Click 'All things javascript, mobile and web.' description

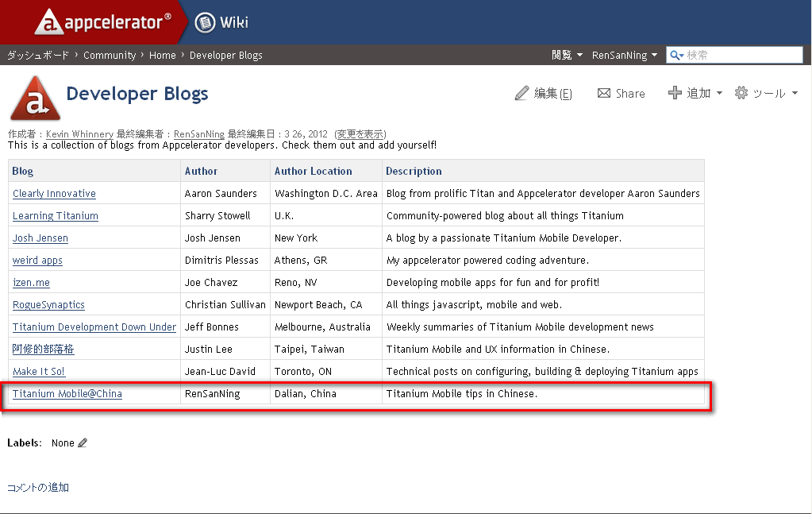coord(475,305)
